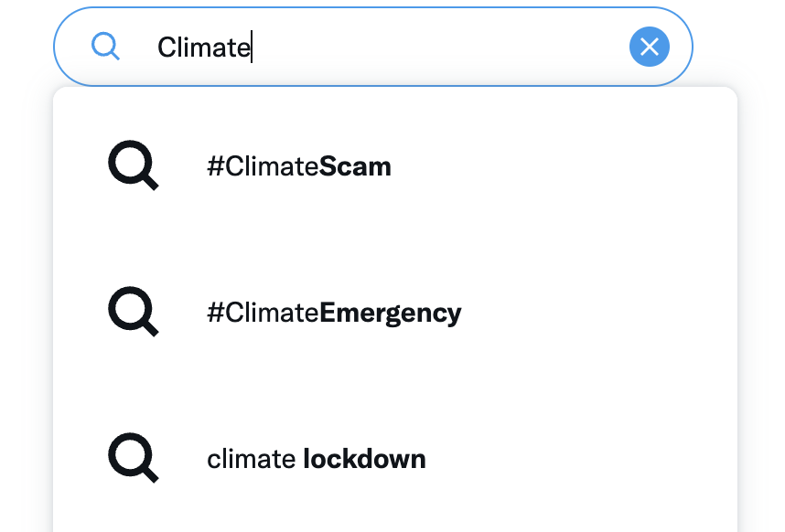
Task: Click the bold Emergency text in second suggestion
Action: point(391,314)
